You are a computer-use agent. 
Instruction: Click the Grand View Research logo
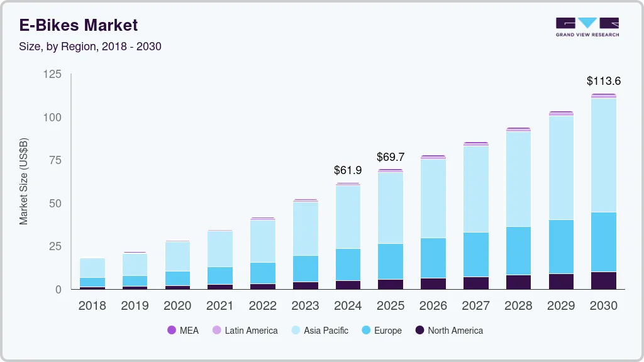coord(586,25)
